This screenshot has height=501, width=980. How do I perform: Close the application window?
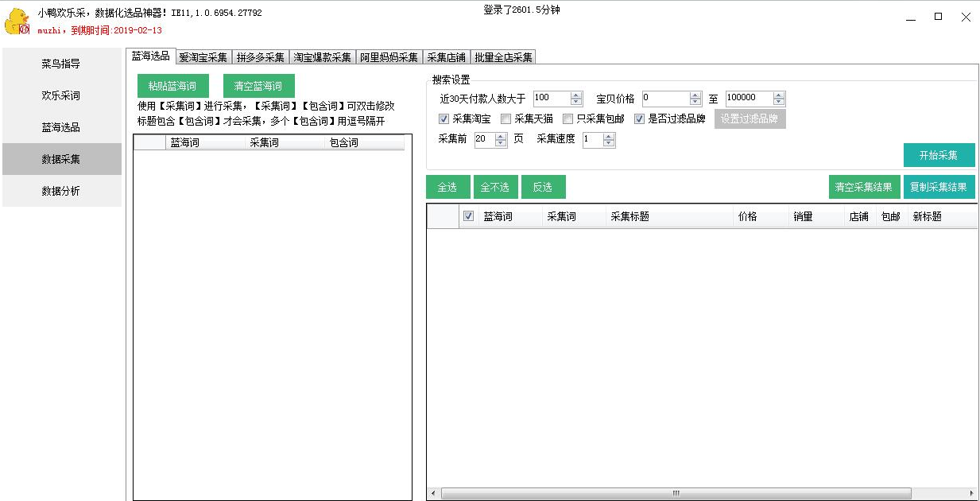click(966, 17)
